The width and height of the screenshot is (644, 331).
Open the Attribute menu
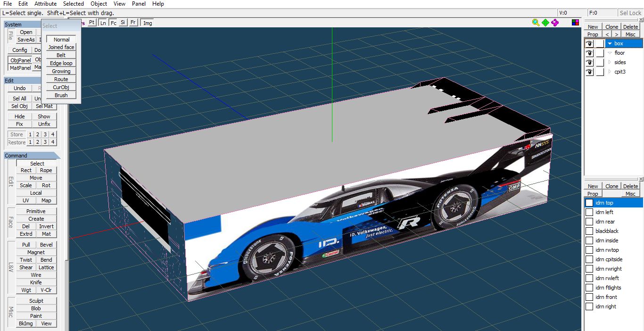pyautogui.click(x=45, y=4)
